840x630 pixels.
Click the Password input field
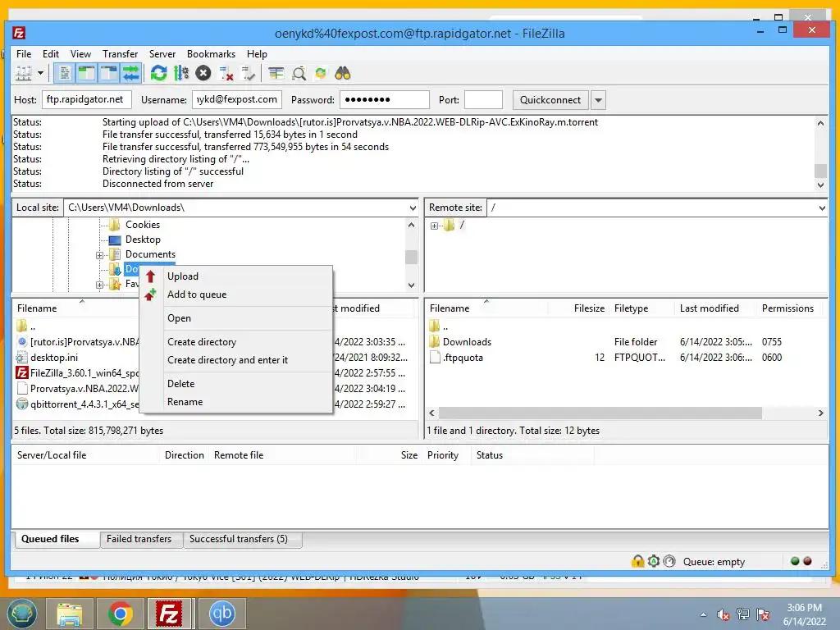click(x=385, y=99)
